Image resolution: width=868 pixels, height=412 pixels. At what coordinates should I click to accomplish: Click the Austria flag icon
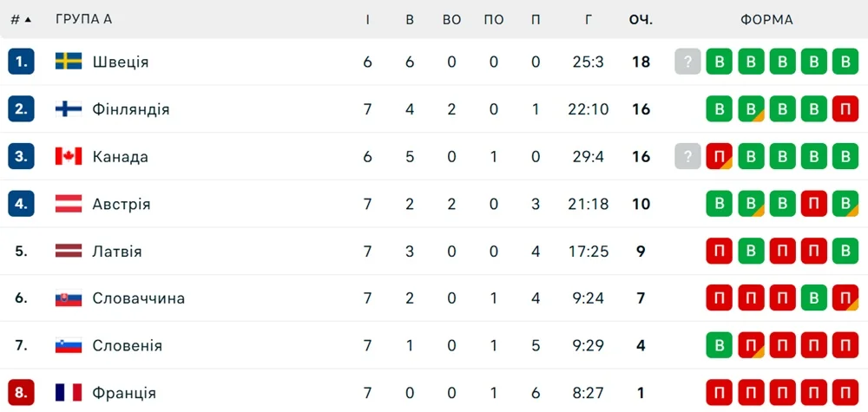tap(69, 204)
